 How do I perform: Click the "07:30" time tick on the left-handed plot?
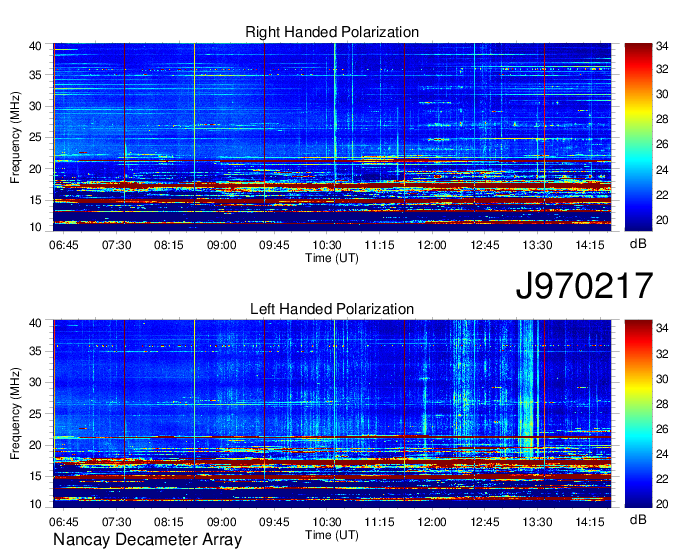click(x=116, y=522)
